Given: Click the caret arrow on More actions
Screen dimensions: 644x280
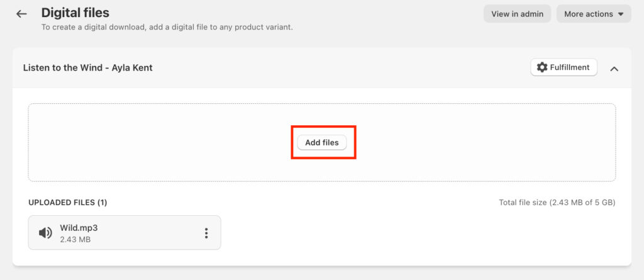Looking at the screenshot, I should 621,14.
